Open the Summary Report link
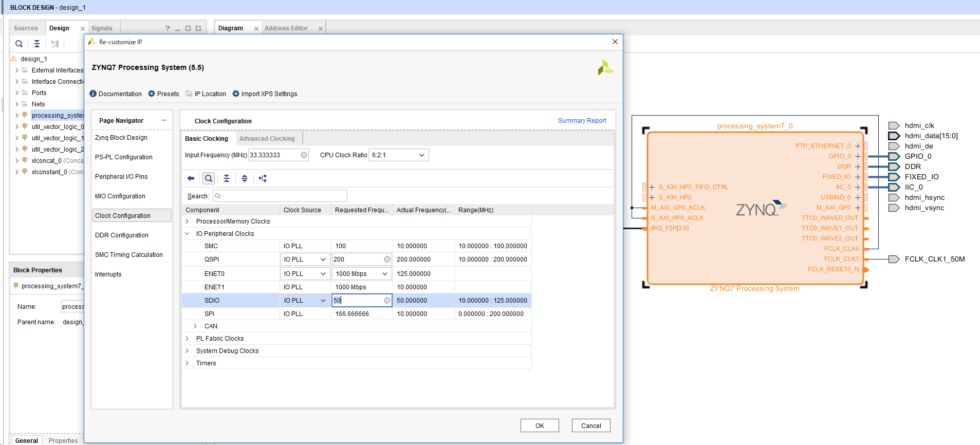980x445 pixels. click(582, 121)
